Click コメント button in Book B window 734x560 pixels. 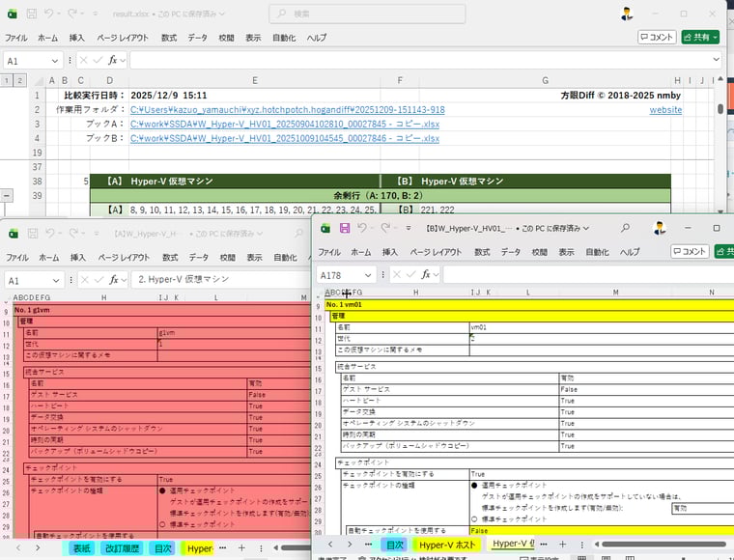click(690, 251)
